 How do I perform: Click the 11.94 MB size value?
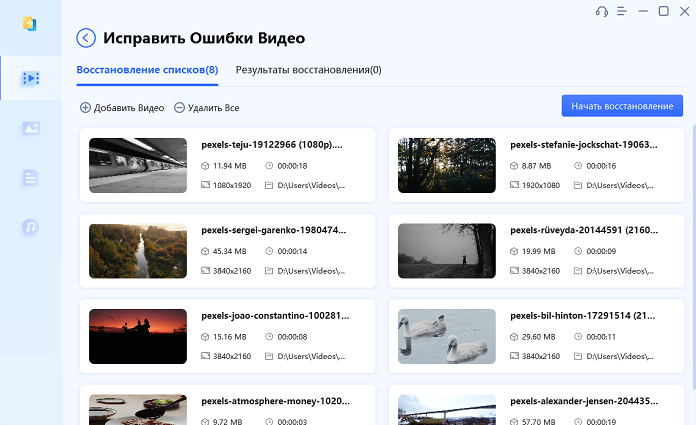point(229,166)
